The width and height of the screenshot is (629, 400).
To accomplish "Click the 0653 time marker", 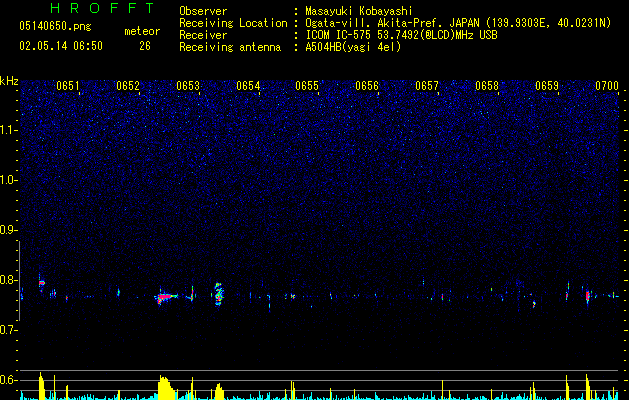I will click(x=188, y=86).
